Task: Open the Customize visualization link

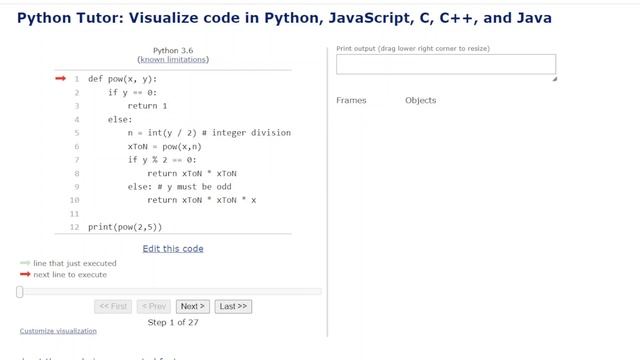Action: 58,331
